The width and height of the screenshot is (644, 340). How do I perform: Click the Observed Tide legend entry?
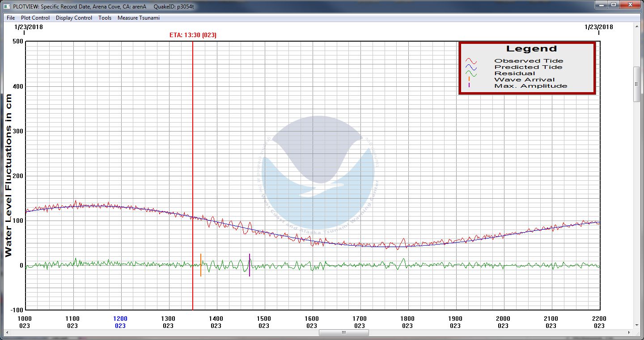(529, 61)
